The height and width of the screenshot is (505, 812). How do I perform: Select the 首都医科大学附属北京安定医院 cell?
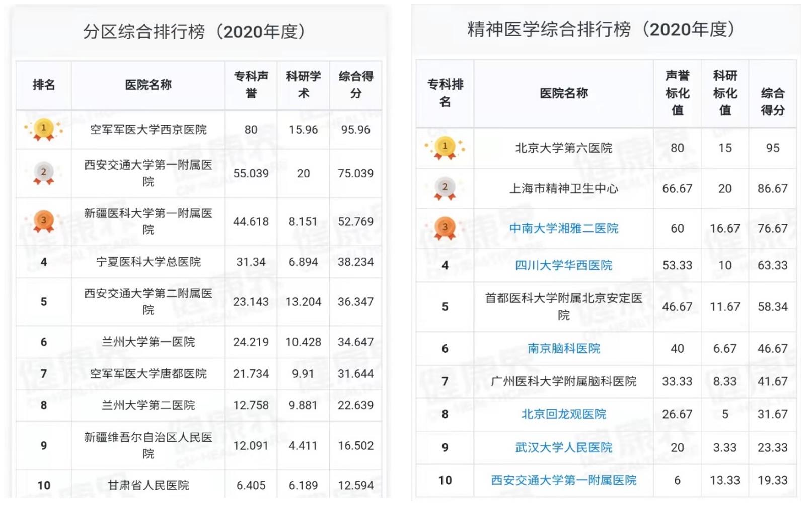click(564, 307)
